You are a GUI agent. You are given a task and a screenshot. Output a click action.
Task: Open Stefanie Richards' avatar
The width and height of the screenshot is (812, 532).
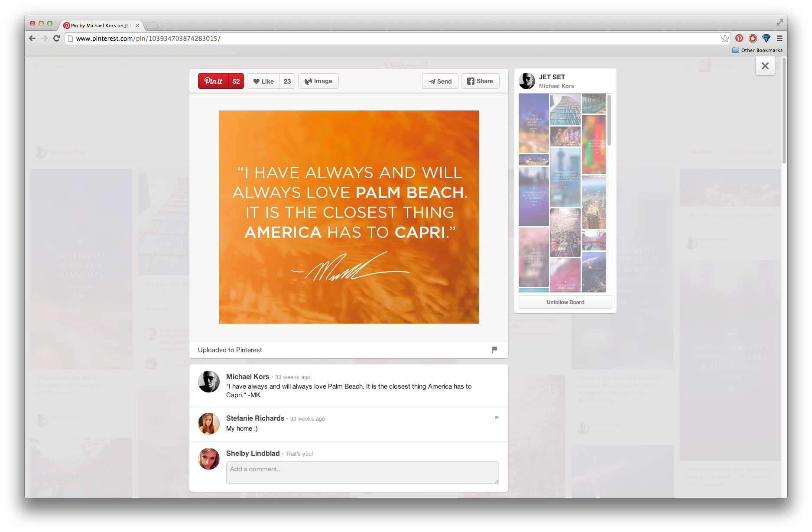(x=209, y=423)
